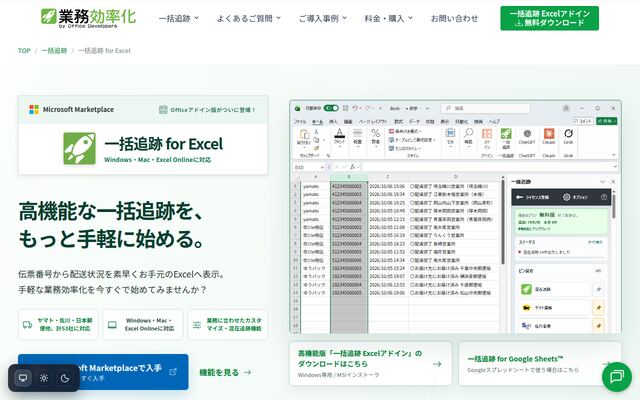Screen dimensions: 640x400
Task: Open the 一括追跡 Excelアドイン download card
Action: coord(371,363)
